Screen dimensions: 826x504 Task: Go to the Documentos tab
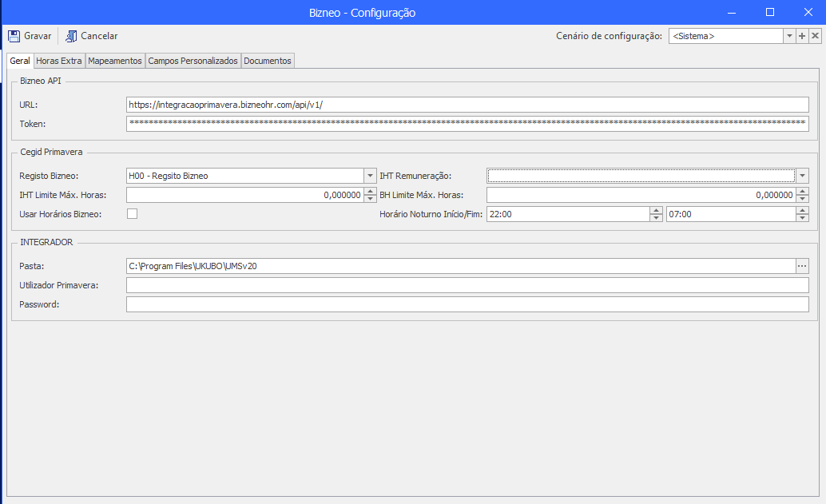[x=268, y=61]
